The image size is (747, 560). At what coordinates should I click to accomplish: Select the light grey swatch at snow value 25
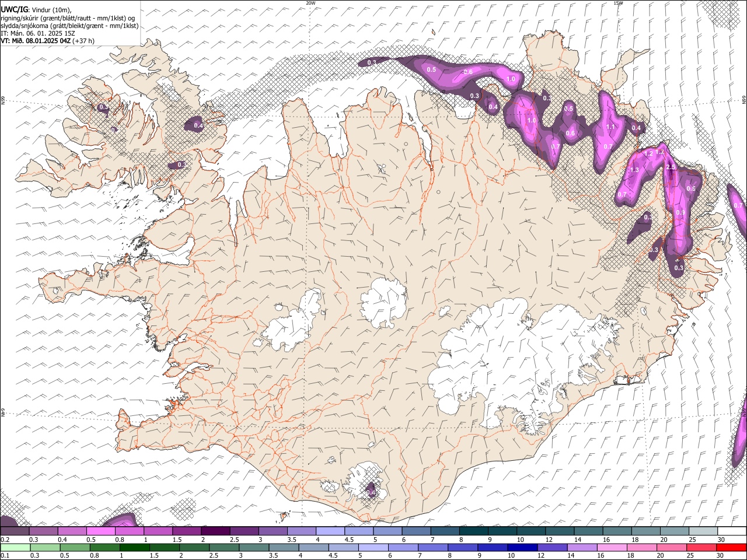704,531
